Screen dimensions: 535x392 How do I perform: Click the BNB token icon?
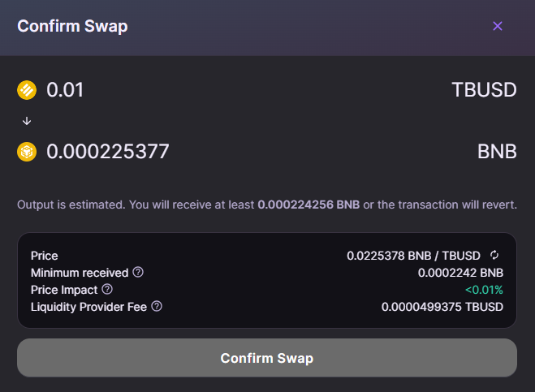(x=27, y=152)
